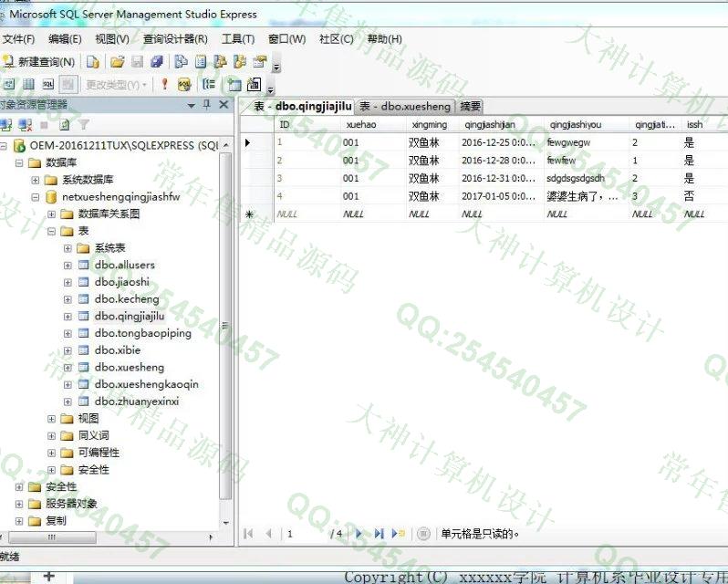Open the 文件(F) menu
The image size is (728, 584).
pos(18,39)
